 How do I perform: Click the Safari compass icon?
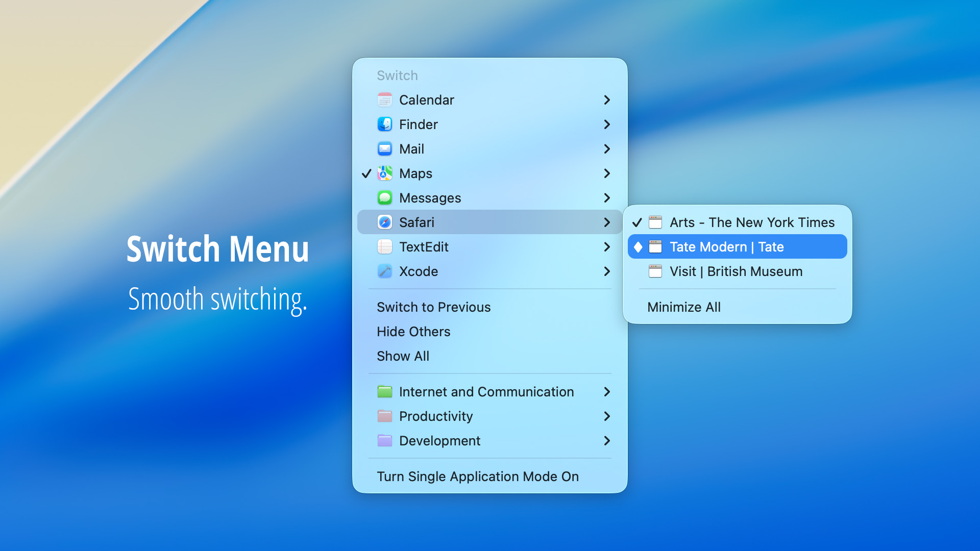tap(385, 222)
